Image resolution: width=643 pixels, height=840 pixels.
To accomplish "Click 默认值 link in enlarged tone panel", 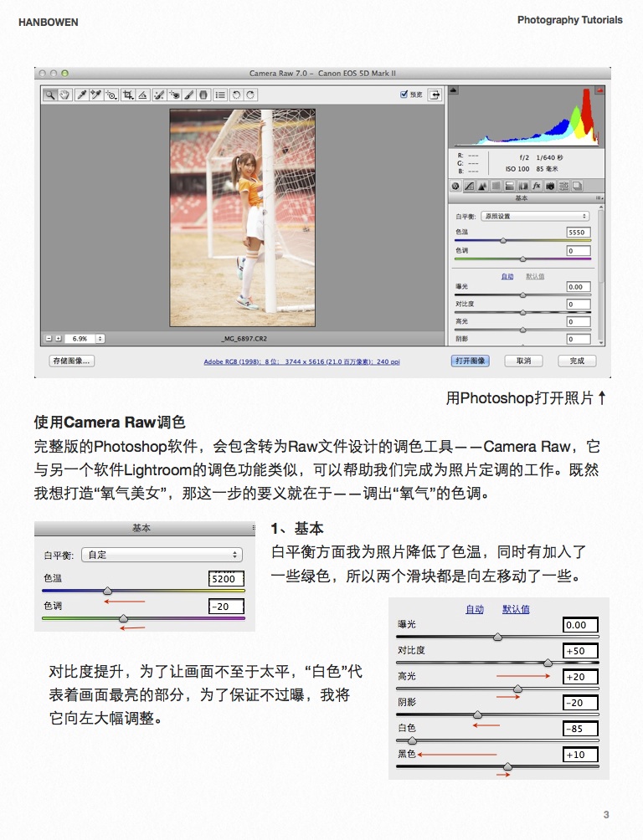I will [x=516, y=609].
